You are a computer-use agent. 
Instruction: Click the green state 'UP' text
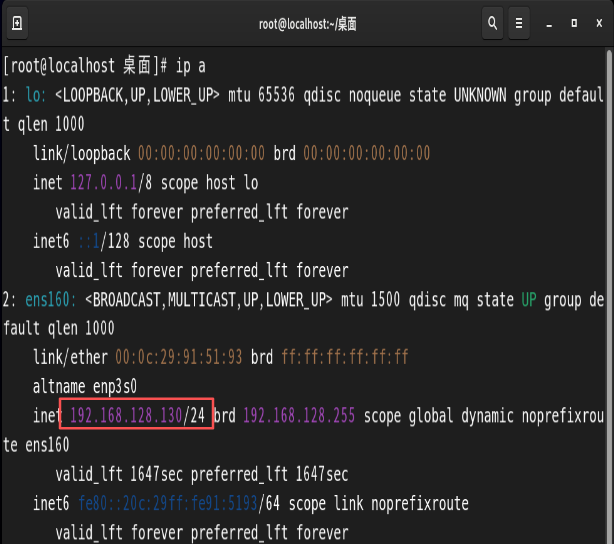tap(529, 300)
